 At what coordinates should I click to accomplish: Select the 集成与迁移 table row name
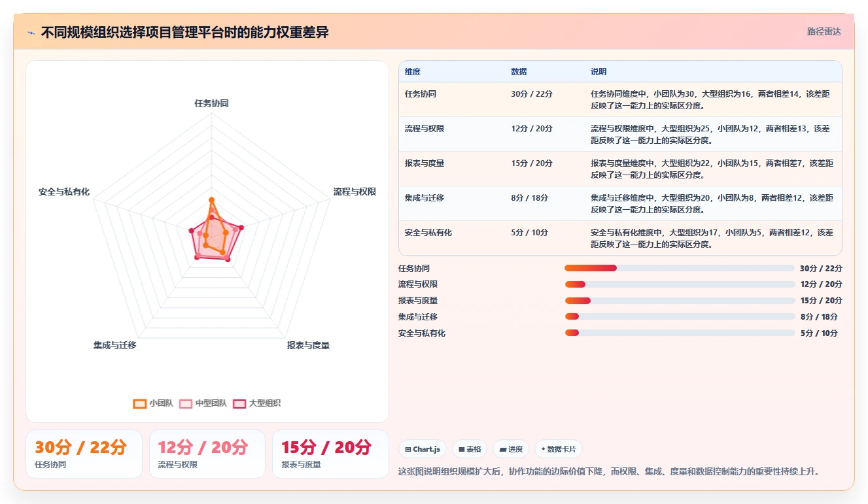point(425,198)
